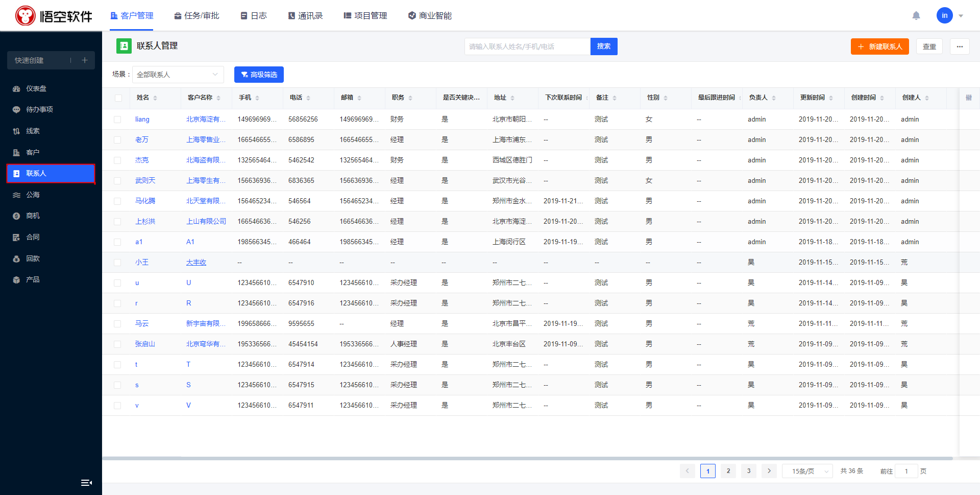Viewport: 980px width, 495px height.
Task: Click the dashboard icon for 仪表盘
Action: point(16,89)
